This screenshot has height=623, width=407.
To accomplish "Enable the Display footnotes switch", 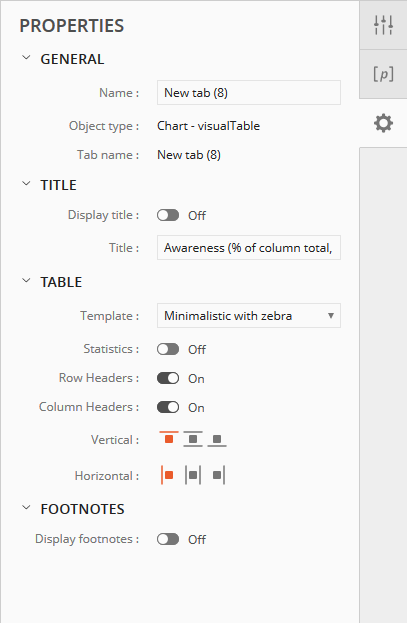I will 168,539.
